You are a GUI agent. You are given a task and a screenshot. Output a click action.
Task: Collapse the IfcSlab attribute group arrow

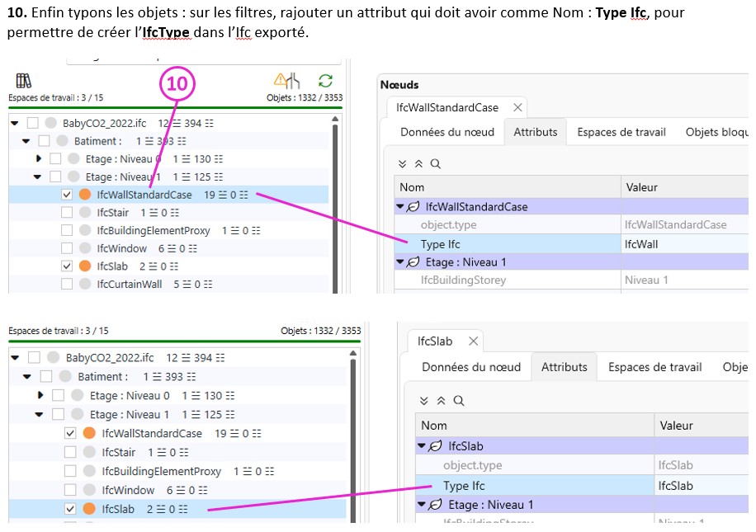[x=422, y=446]
